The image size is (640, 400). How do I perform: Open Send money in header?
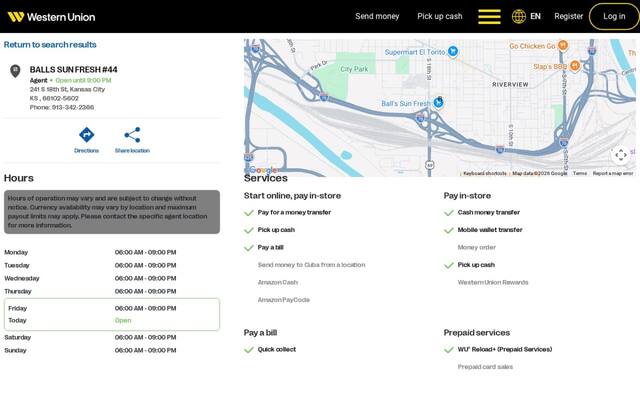click(377, 16)
